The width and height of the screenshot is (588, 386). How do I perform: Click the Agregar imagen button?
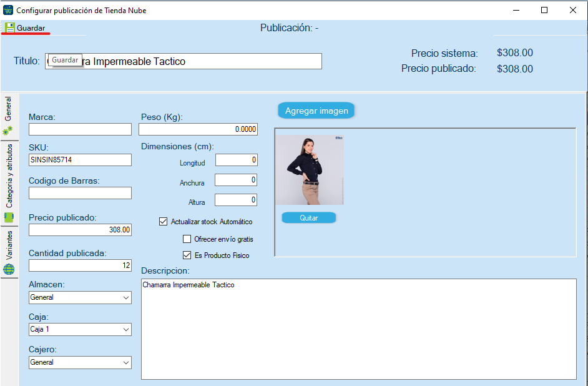tap(316, 111)
